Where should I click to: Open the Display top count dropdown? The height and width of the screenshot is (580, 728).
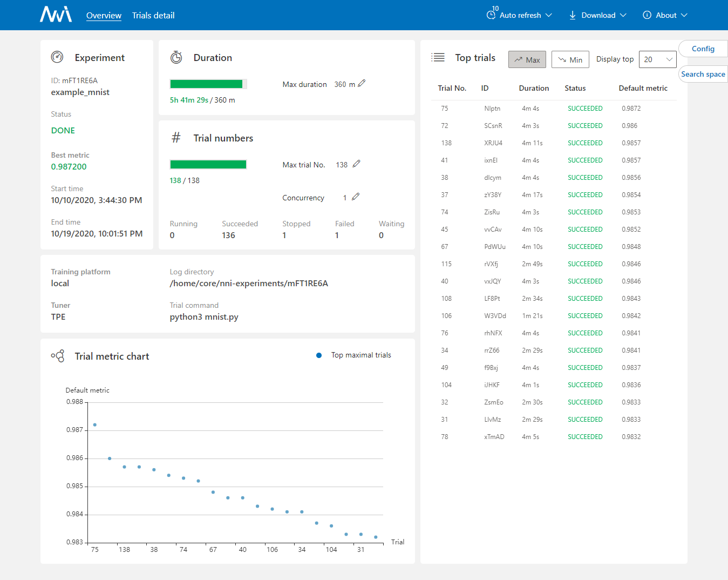pos(657,59)
